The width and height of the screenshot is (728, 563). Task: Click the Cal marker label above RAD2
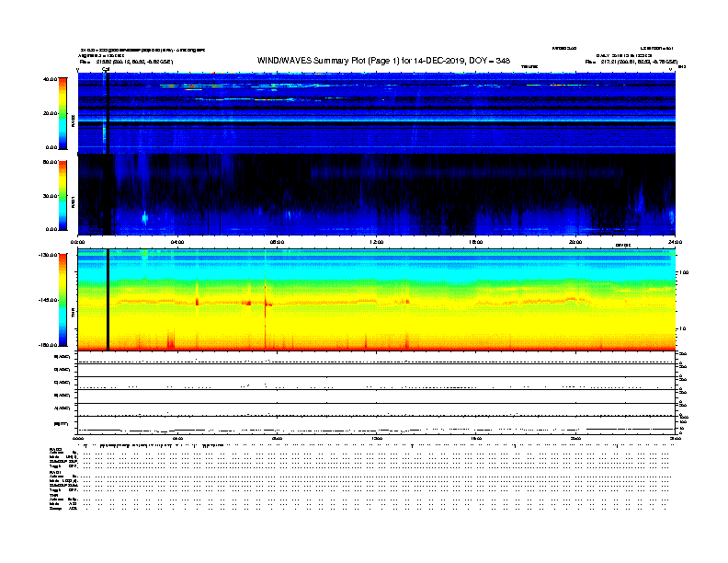(106, 69)
